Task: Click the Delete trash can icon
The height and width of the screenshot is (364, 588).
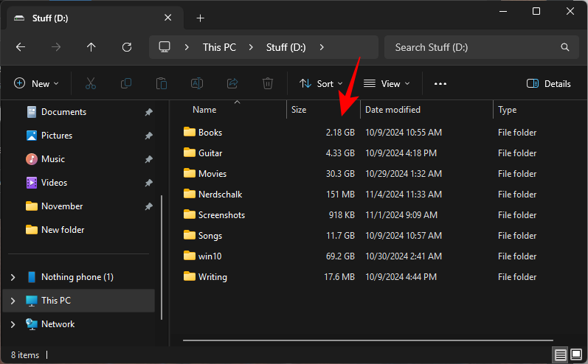Action: 268,84
